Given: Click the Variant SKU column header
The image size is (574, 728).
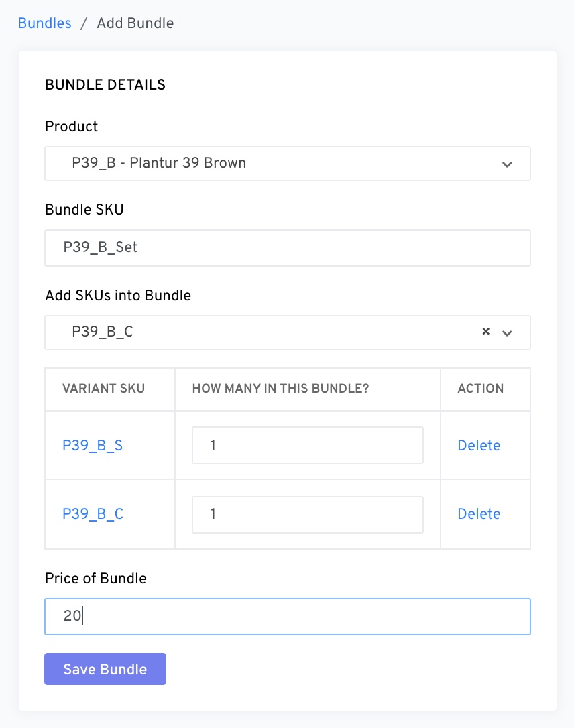Looking at the screenshot, I should coord(103,389).
